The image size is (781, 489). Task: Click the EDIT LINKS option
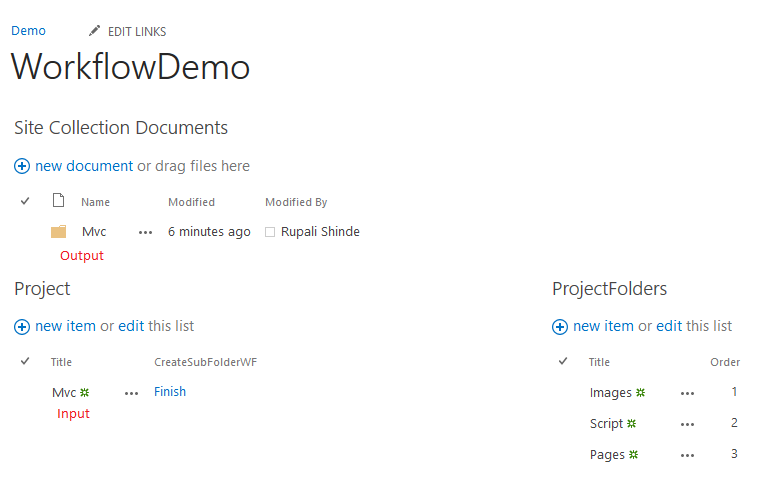137,32
